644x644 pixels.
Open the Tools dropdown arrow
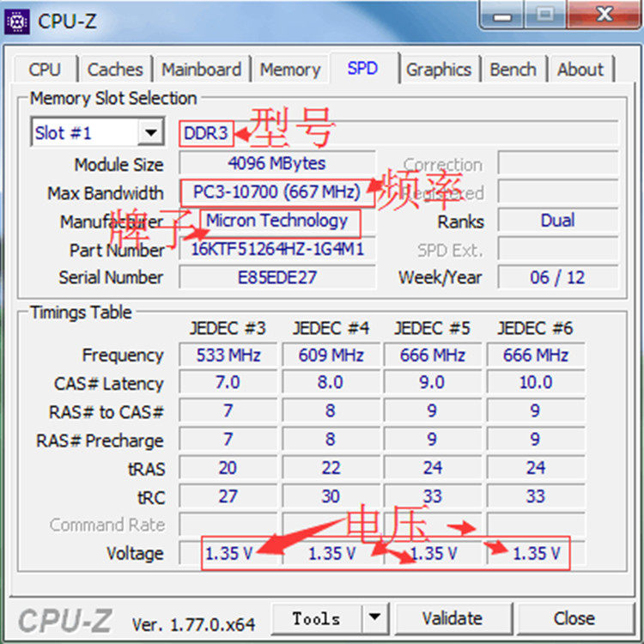(x=374, y=617)
